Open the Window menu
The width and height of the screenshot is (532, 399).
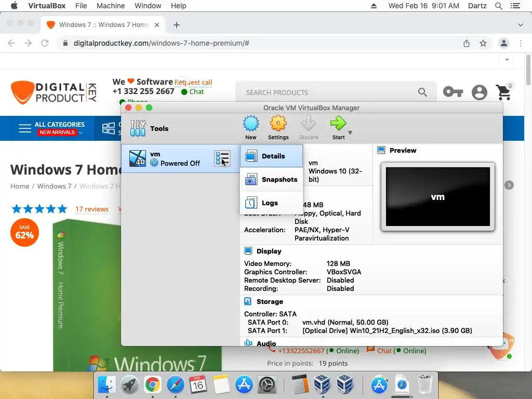point(148,6)
